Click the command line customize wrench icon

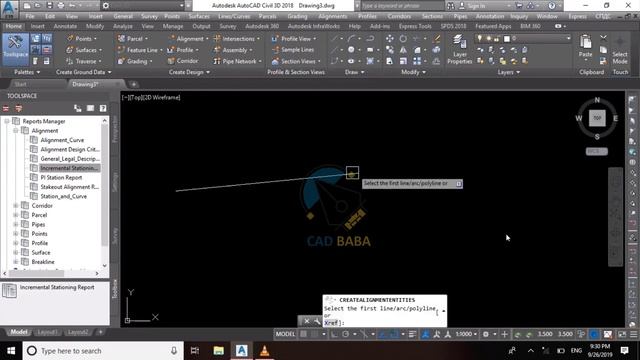coord(317,321)
